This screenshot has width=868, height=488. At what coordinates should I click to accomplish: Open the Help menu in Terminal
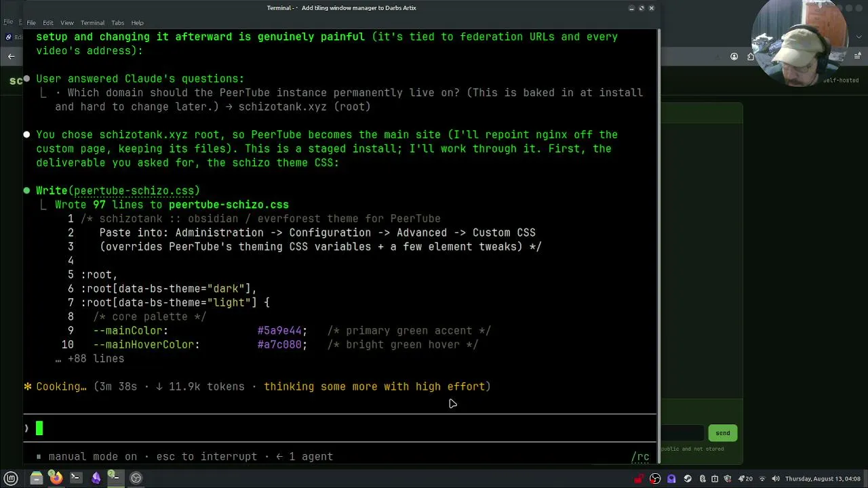[137, 22]
